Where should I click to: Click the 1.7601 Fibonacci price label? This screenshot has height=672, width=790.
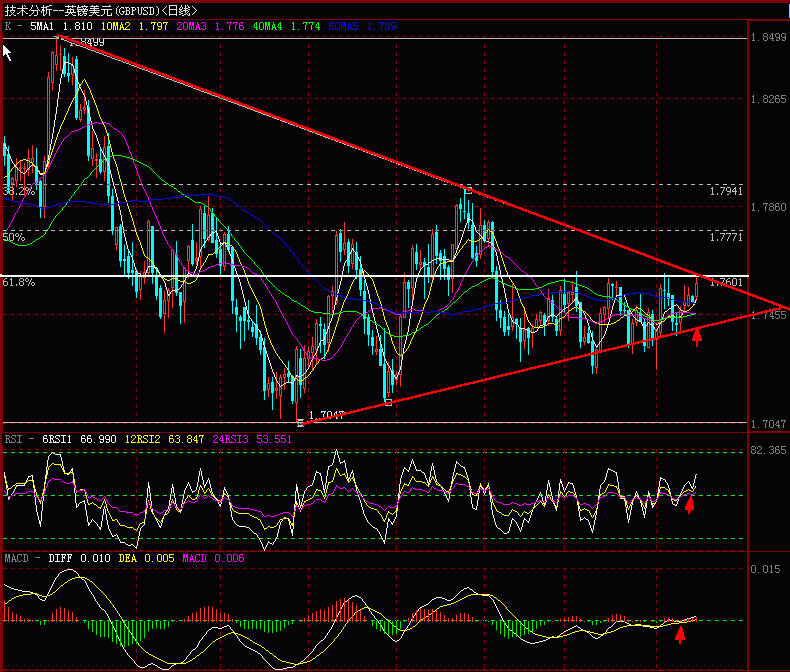(726, 282)
